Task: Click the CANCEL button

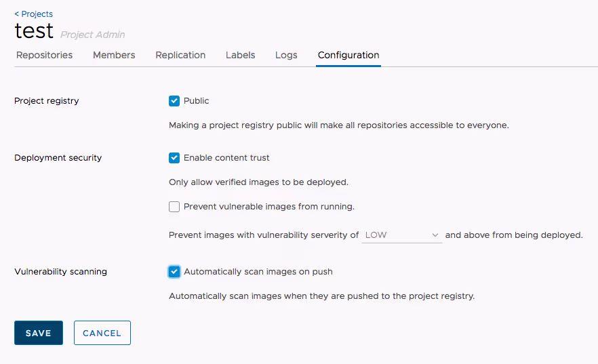Action: pos(102,333)
